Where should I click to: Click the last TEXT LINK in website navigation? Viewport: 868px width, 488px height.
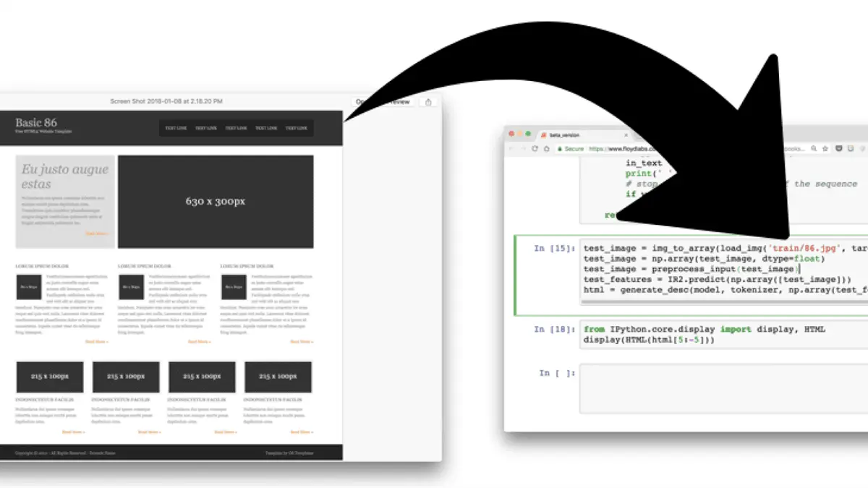click(x=296, y=128)
